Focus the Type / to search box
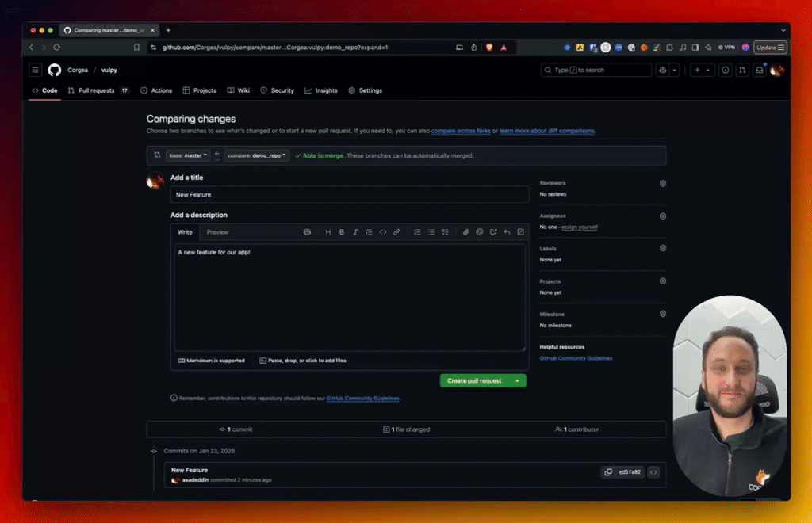 click(x=596, y=70)
